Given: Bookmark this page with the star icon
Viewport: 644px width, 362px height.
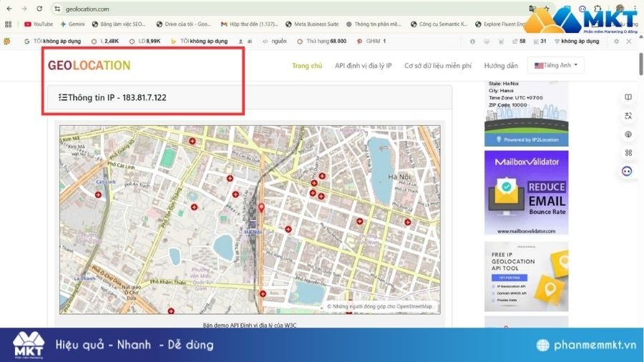Looking at the screenshot, I should point(547,9).
